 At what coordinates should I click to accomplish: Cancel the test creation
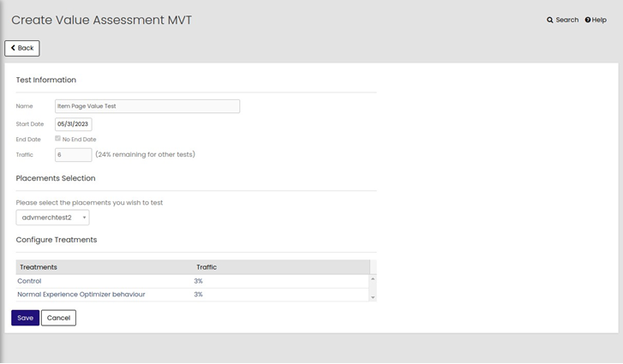[x=58, y=318]
